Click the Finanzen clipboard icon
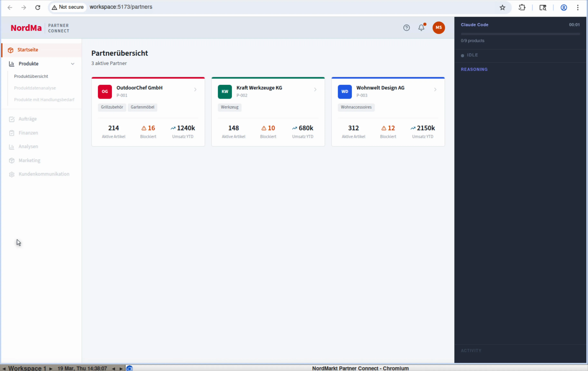Viewport: 588px width, 371px height. (12, 133)
